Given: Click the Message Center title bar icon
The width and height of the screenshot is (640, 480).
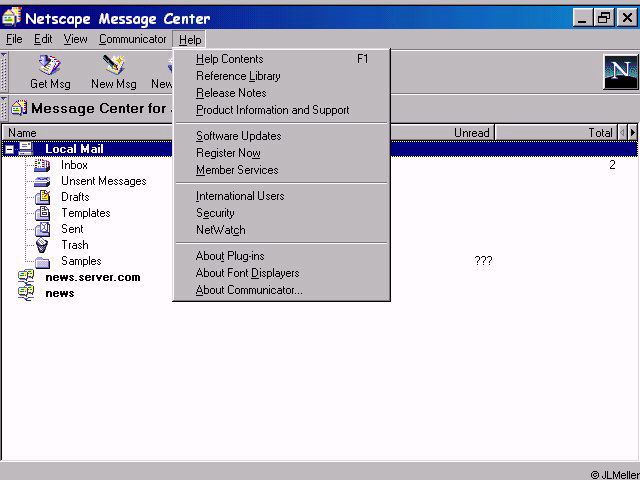Looking at the screenshot, I should click(x=11, y=17).
